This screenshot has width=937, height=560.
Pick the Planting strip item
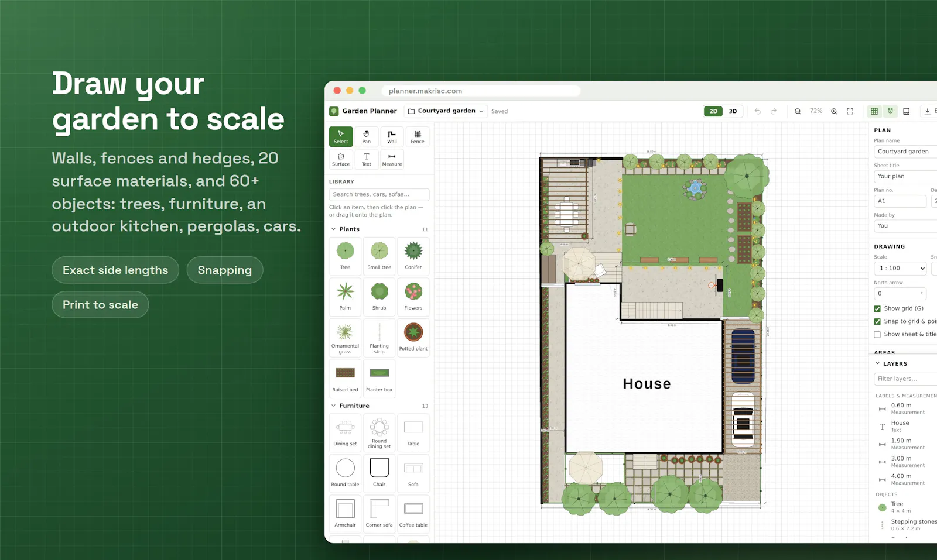click(x=379, y=338)
